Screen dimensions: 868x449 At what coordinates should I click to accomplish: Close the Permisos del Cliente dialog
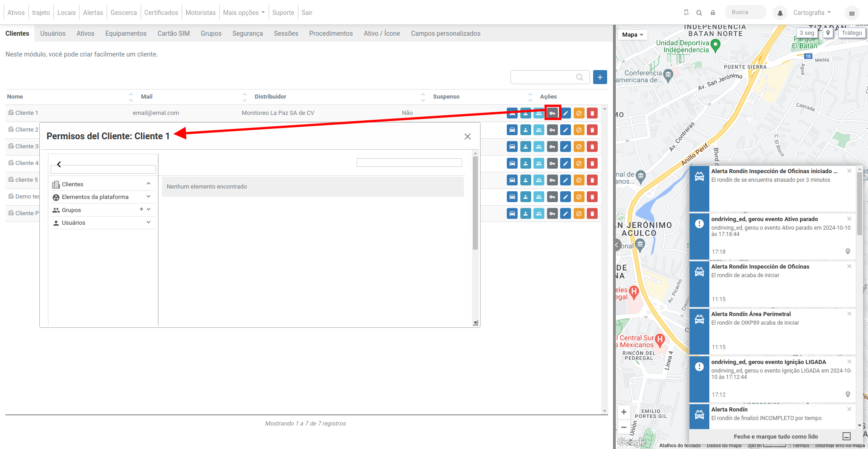pos(467,137)
